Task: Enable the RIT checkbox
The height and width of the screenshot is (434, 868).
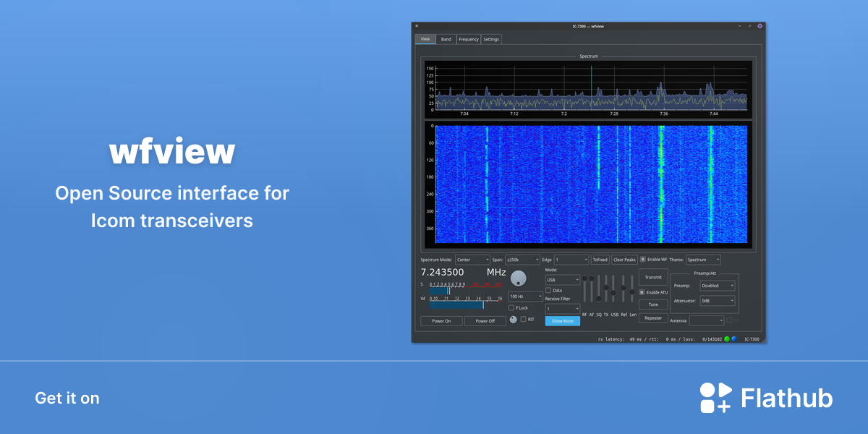Action: click(x=524, y=319)
